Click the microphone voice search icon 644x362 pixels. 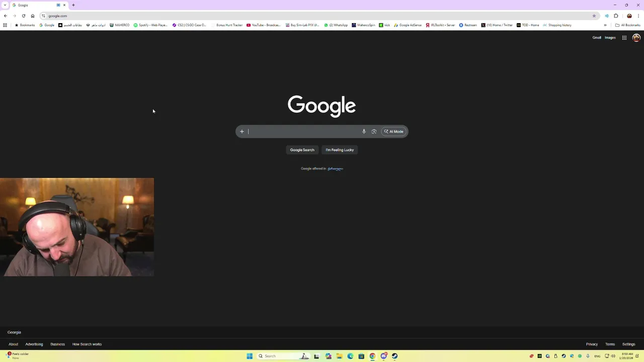(x=364, y=132)
